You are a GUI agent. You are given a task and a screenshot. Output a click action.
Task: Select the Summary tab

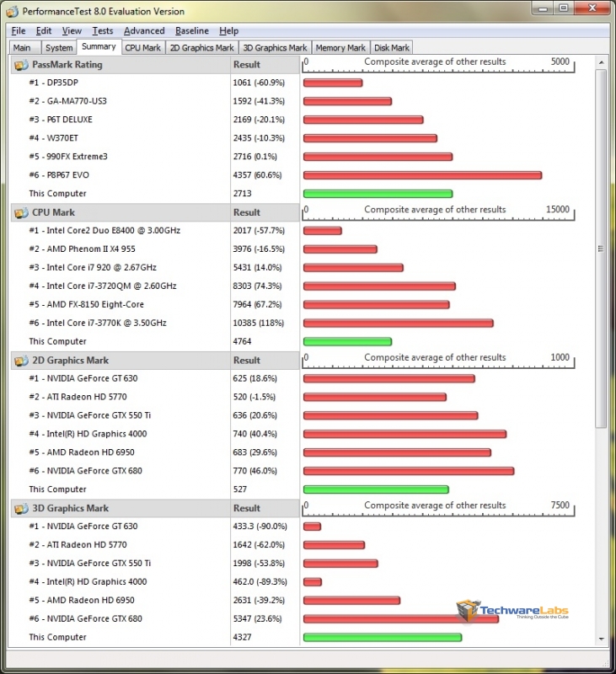click(99, 46)
